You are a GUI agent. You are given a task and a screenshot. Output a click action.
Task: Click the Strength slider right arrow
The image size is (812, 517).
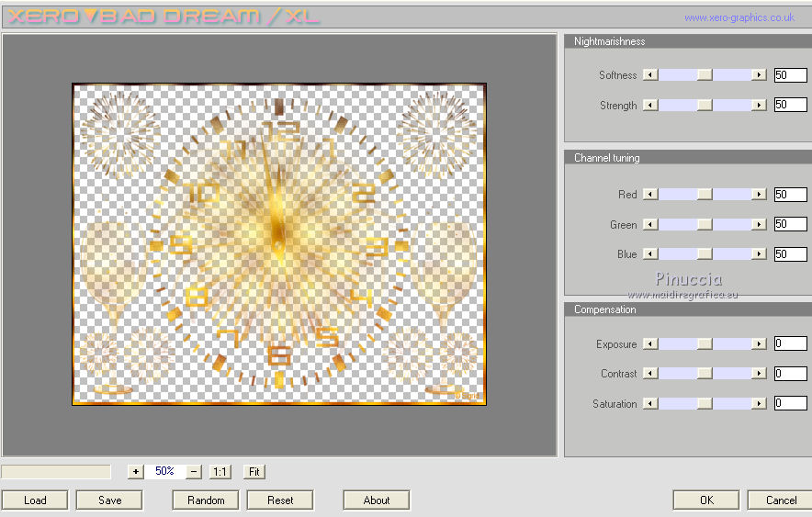pyautogui.click(x=759, y=106)
